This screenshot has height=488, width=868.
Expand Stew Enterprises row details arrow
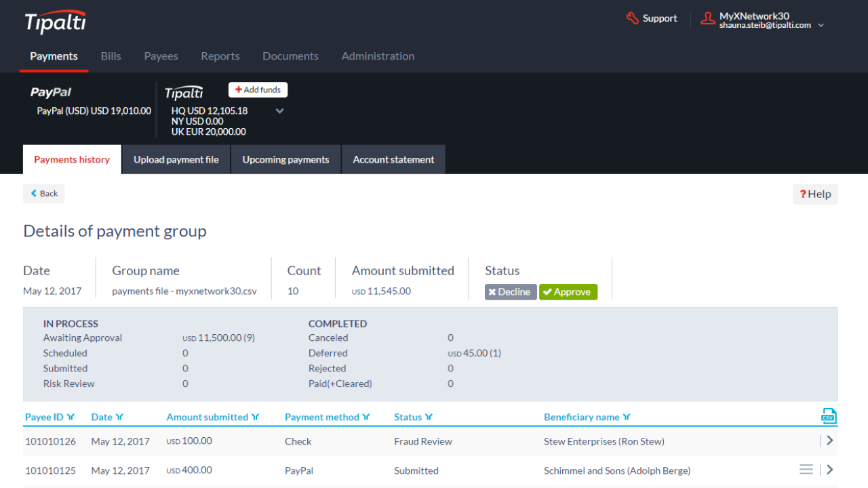tap(830, 441)
